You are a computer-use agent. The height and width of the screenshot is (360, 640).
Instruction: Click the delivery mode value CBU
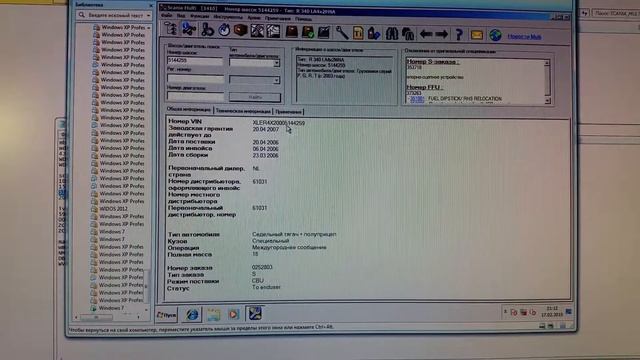coord(258,280)
